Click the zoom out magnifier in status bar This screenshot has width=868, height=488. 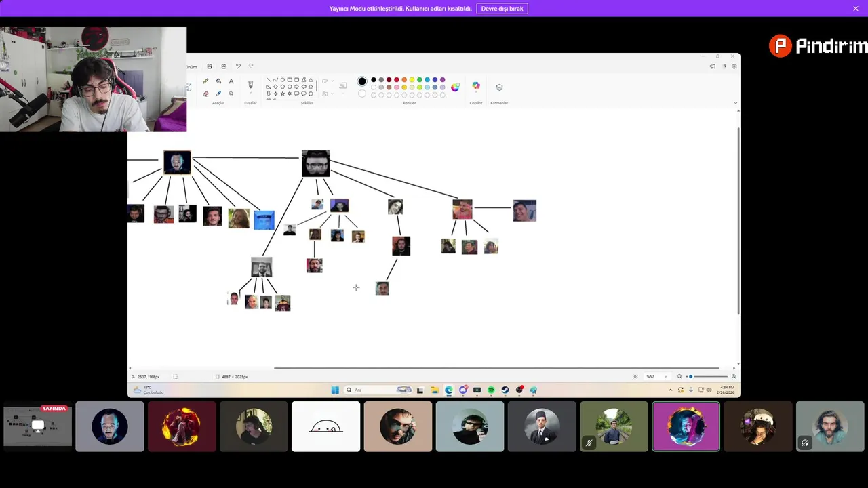click(x=679, y=376)
